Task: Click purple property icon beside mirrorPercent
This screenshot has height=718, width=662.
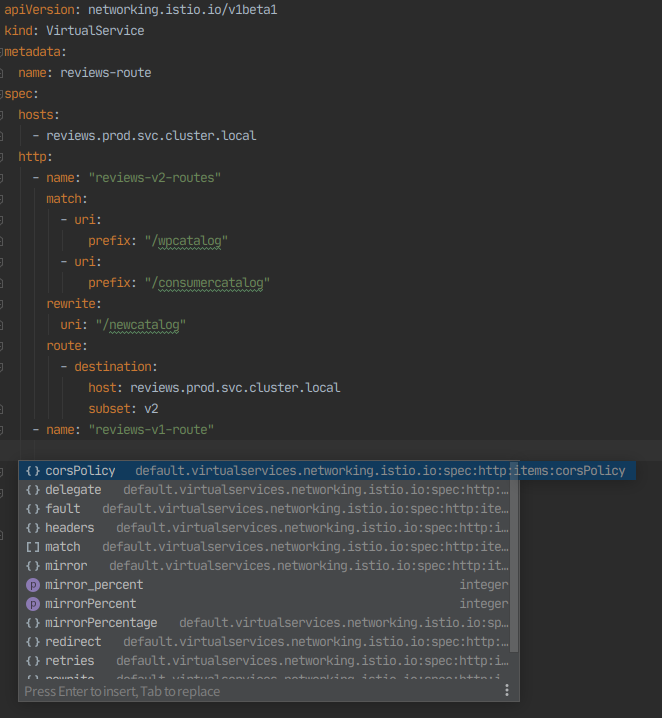Action: tap(33, 604)
